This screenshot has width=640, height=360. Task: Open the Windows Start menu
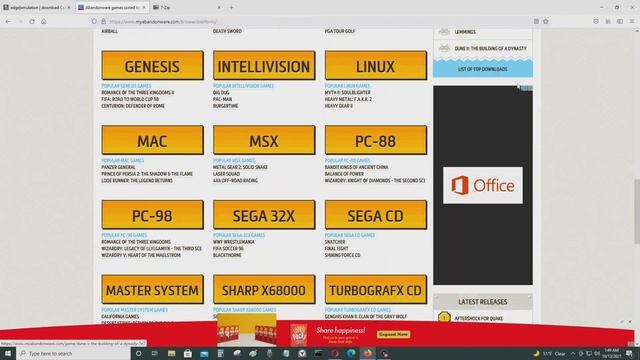click(8, 353)
